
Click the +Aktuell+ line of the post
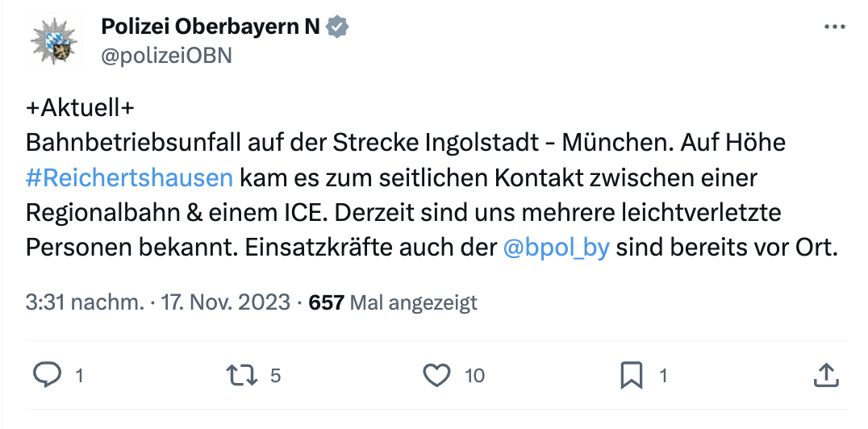coord(79,109)
